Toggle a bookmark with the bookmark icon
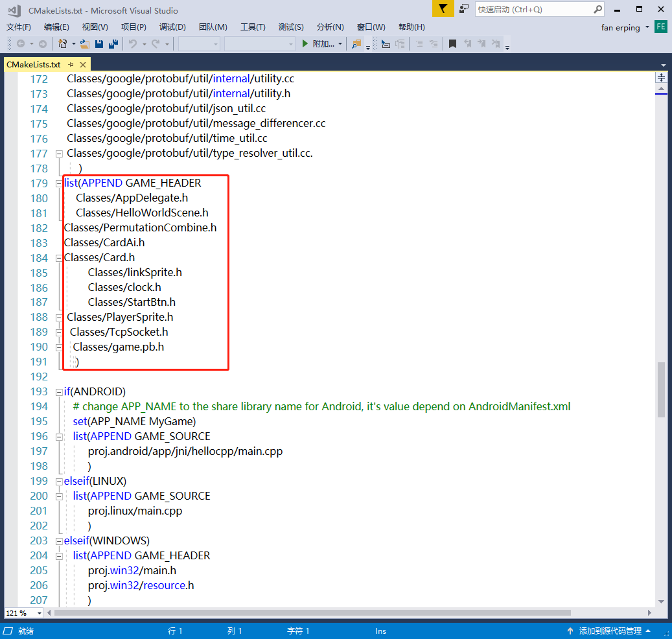672x639 pixels. (x=453, y=45)
